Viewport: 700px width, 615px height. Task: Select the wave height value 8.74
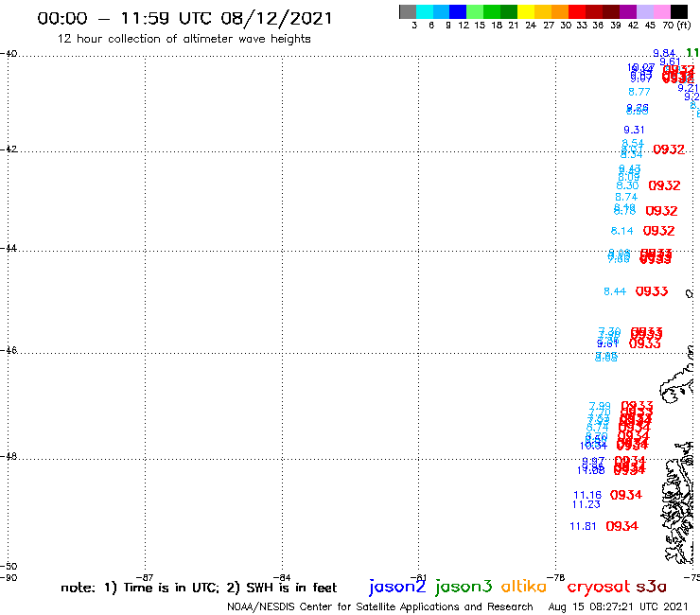pyautogui.click(x=626, y=198)
